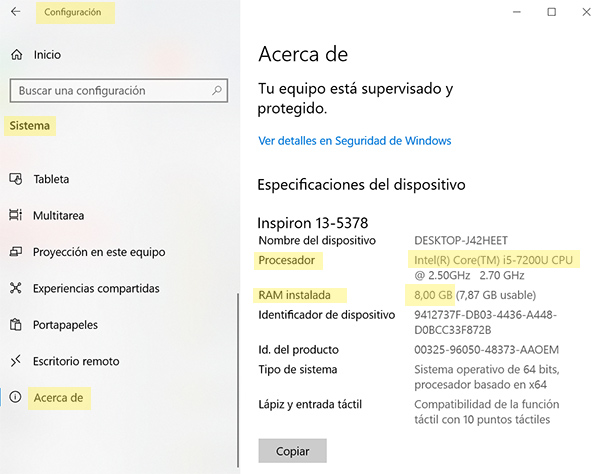This screenshot has height=474, width=600.
Task: Open the Multitarea settings page
Action: [x=58, y=215]
